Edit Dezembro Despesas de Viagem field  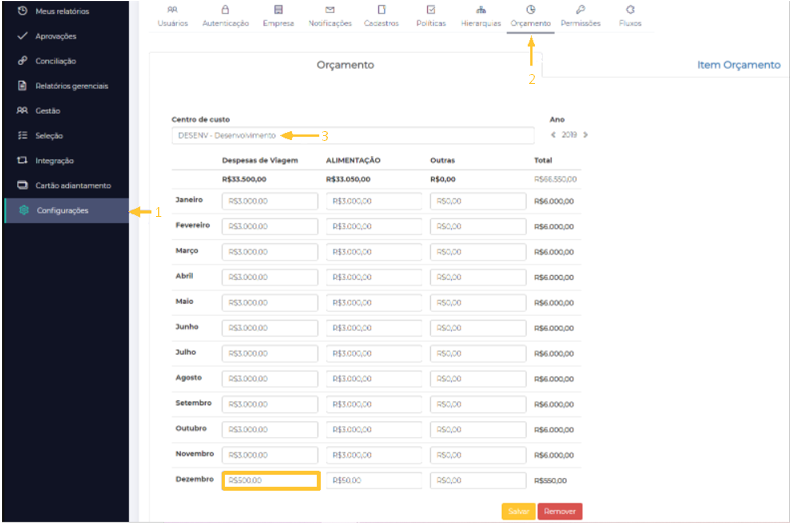(271, 481)
